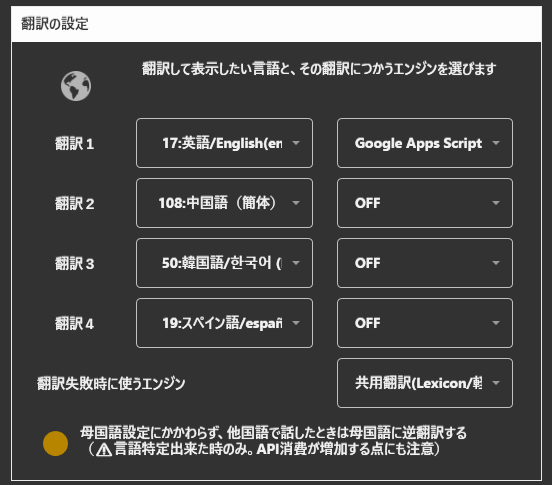Open the 翻訳2 language dropdown (108:中国語 簡体)

[x=224, y=203]
